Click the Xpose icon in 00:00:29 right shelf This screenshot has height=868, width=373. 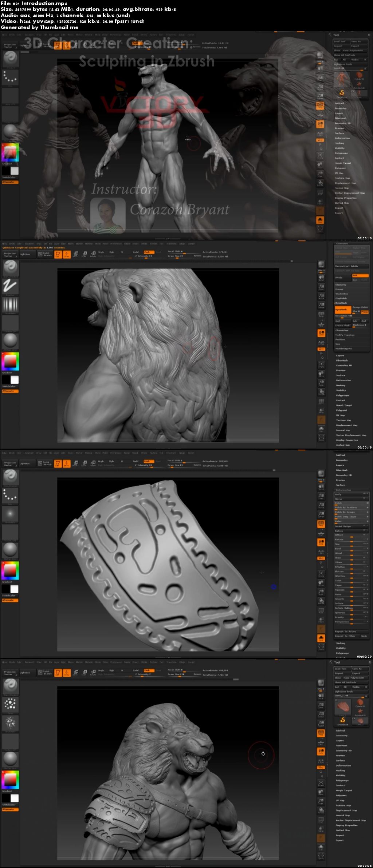321,647
